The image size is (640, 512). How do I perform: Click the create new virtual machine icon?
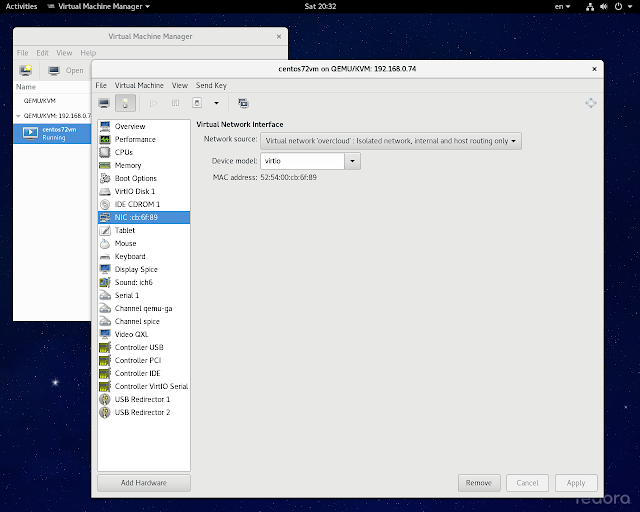(26, 70)
